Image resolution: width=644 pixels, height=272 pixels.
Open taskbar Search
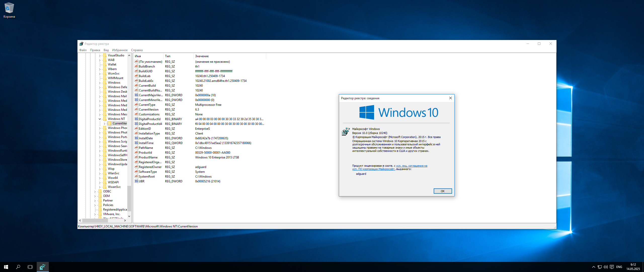18,267
